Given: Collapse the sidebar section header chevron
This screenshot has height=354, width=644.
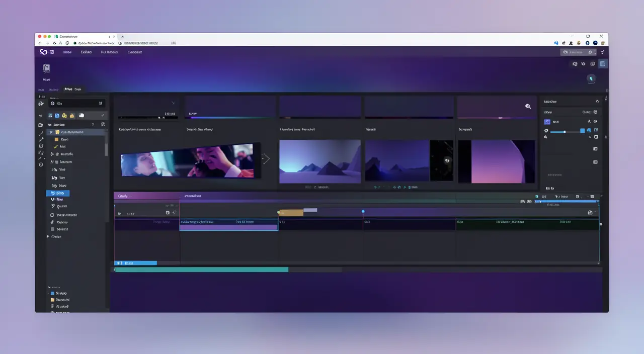Looking at the screenshot, I should 93,124.
